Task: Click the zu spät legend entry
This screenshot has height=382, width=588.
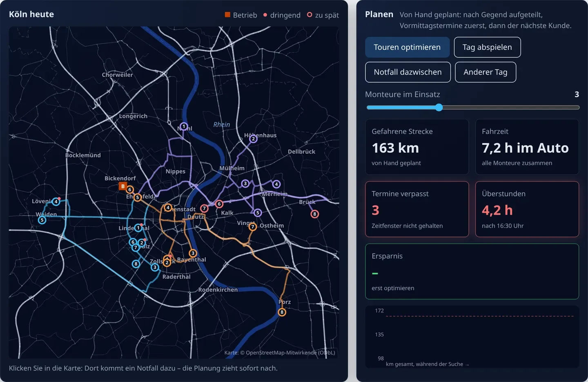Action: (x=323, y=15)
